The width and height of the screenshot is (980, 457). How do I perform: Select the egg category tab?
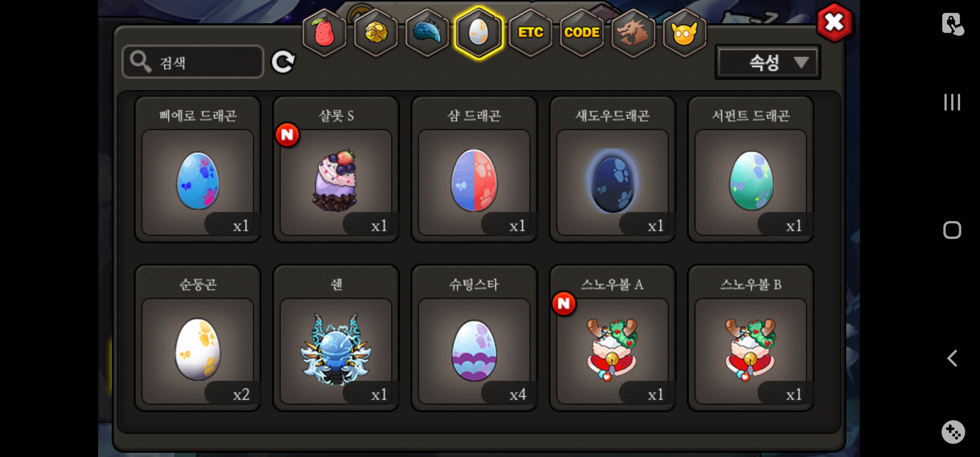pyautogui.click(x=479, y=33)
